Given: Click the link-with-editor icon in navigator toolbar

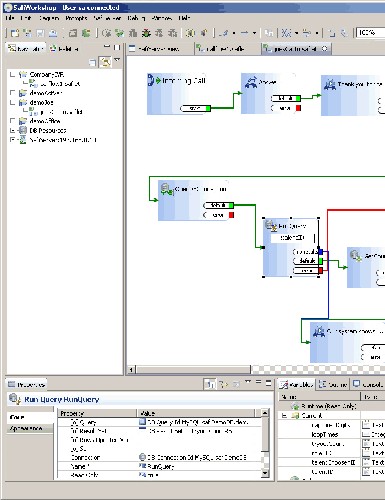Looking at the screenshot, I should click(x=106, y=62).
